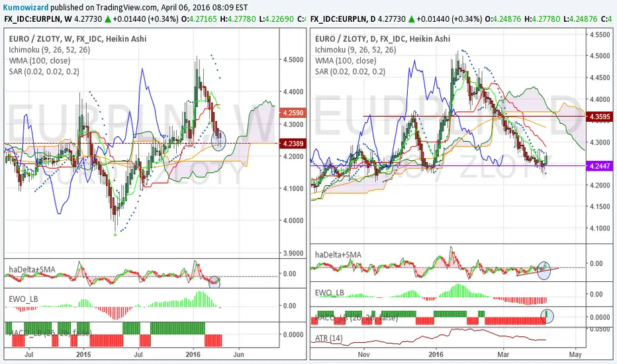Viewport: 617px width, 364px height.
Task: Click the daily FX_IDC:EURPLN, D symbol header
Action: point(343,19)
